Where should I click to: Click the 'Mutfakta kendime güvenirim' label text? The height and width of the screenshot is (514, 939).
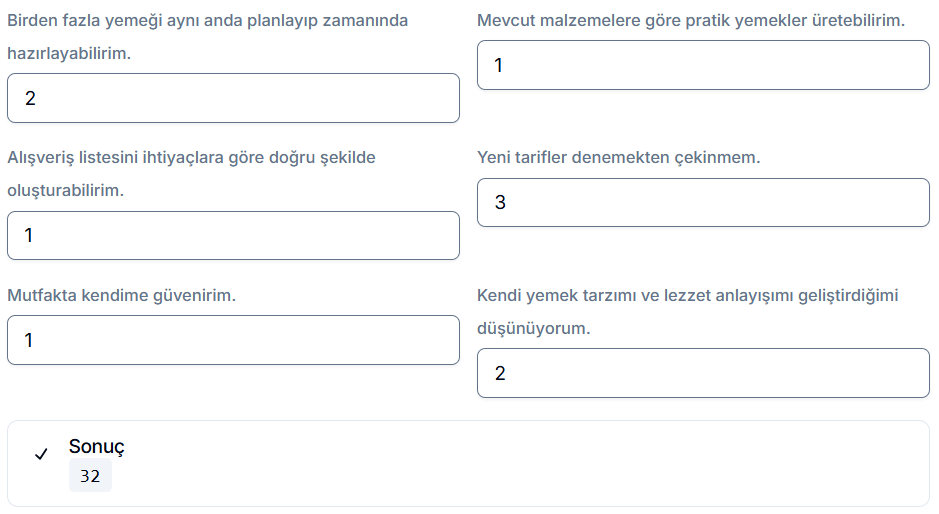(121, 295)
